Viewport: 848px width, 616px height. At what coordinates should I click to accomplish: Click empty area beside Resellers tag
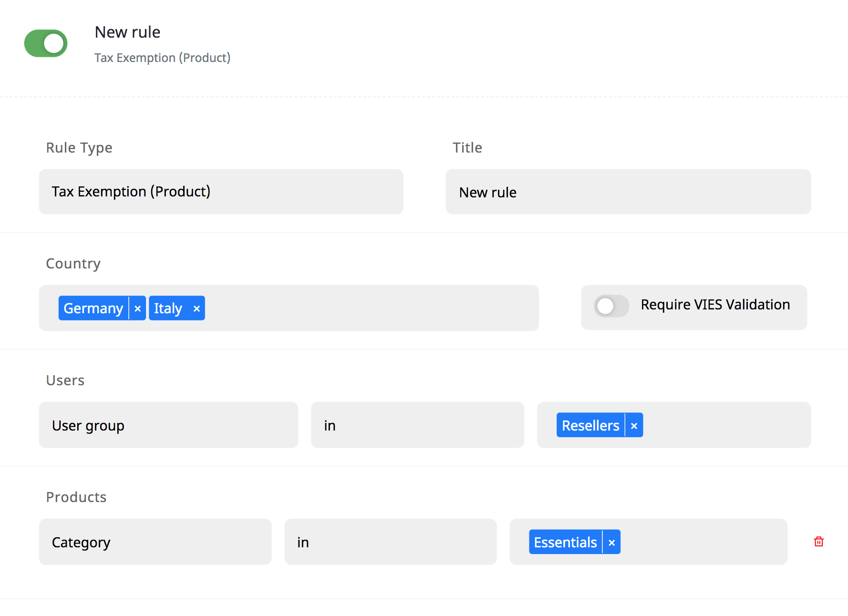[x=725, y=425]
